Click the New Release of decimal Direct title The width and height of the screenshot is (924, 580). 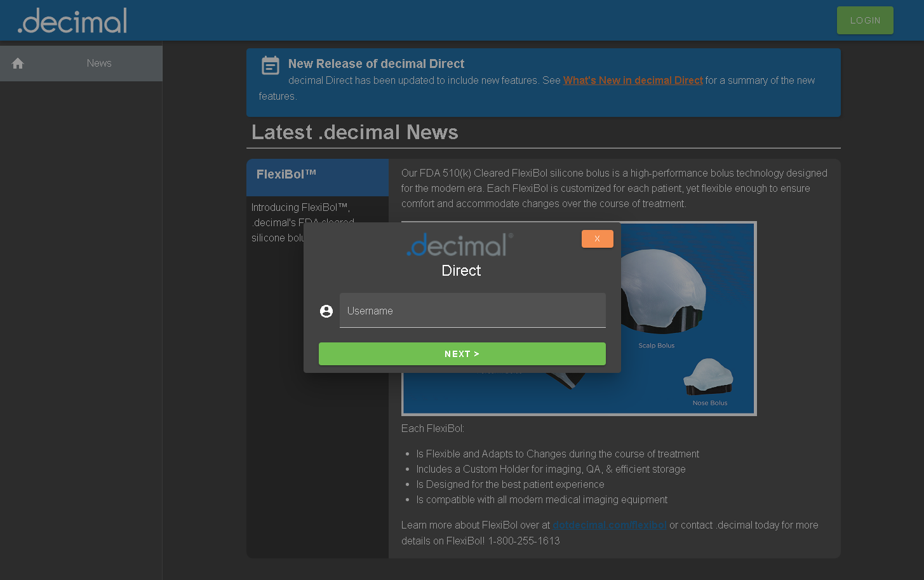pos(376,64)
